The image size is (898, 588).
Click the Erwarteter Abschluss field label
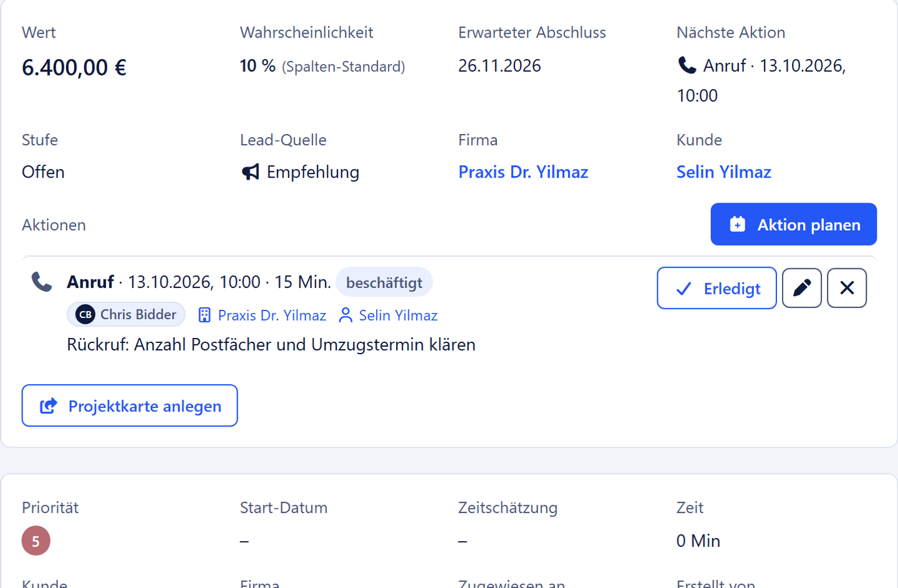pyautogui.click(x=532, y=32)
